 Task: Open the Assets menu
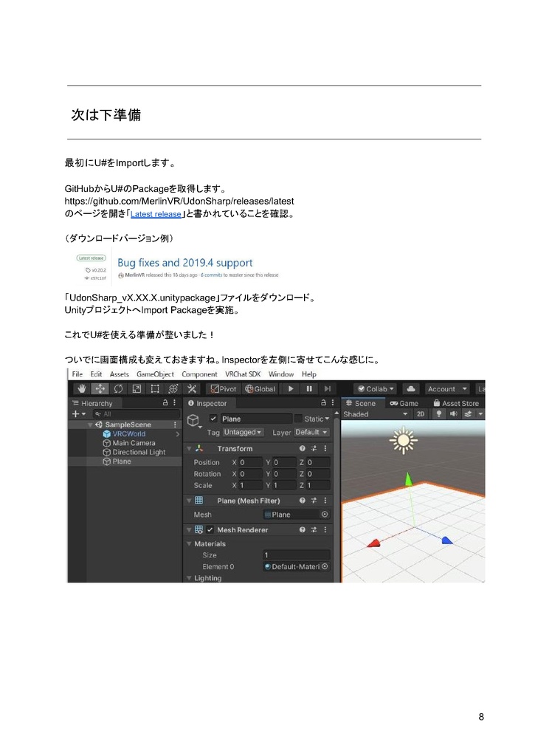[119, 374]
